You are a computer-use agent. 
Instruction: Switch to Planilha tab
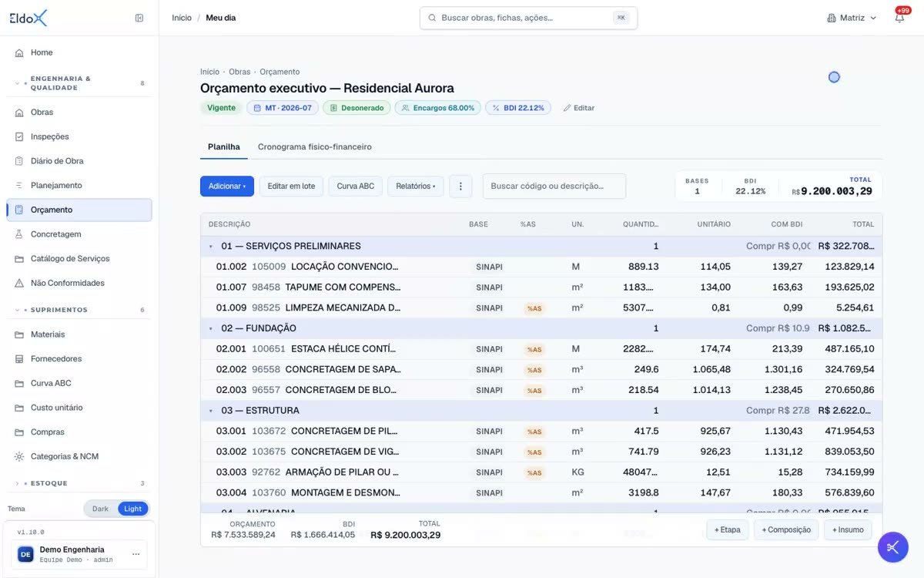[x=224, y=146]
